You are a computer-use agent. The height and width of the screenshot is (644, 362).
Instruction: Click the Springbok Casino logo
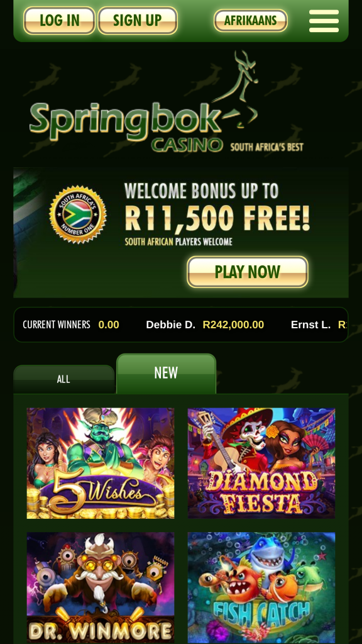pyautogui.click(x=166, y=102)
